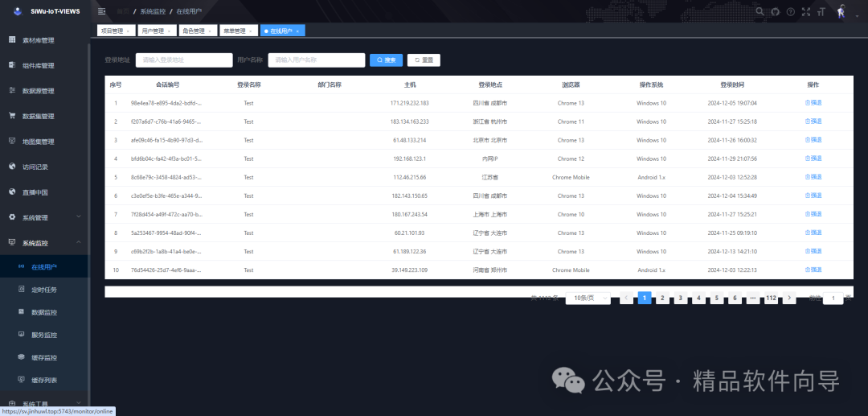Close the 菜单管理 tab
This screenshot has width=868, height=416.
(x=251, y=31)
